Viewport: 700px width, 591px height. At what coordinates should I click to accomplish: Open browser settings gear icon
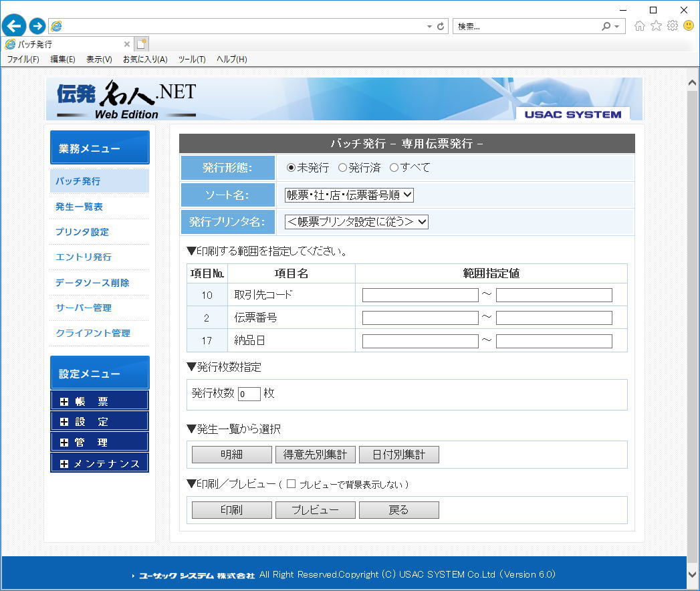click(x=673, y=25)
